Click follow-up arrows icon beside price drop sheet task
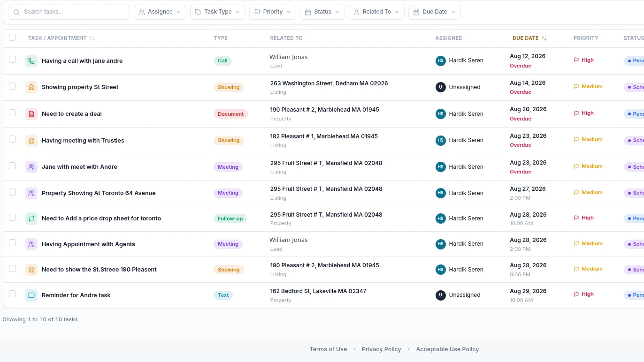This screenshot has height=362, width=644. (x=31, y=219)
